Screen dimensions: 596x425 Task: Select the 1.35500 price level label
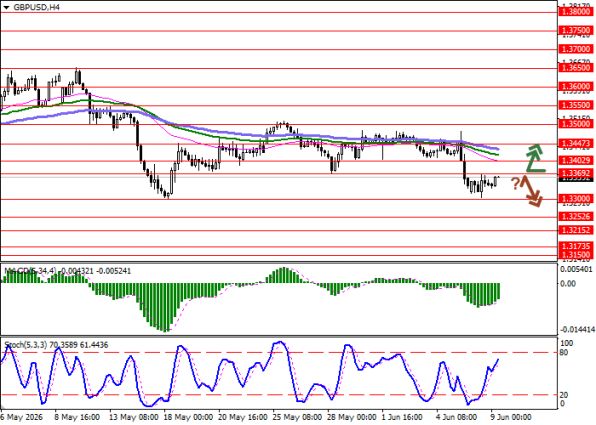point(576,105)
